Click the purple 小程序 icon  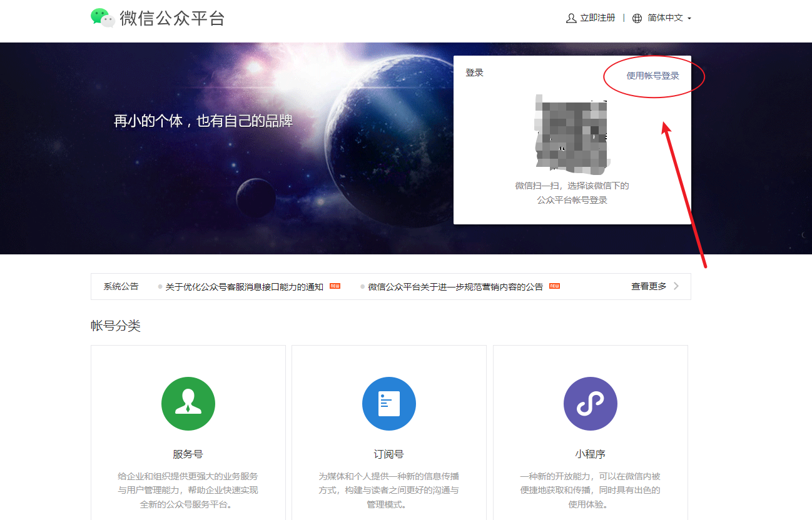[591, 404]
